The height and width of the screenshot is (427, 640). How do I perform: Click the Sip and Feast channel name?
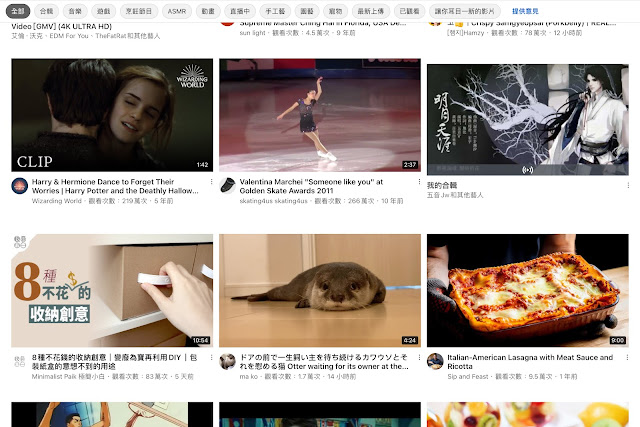click(x=467, y=376)
